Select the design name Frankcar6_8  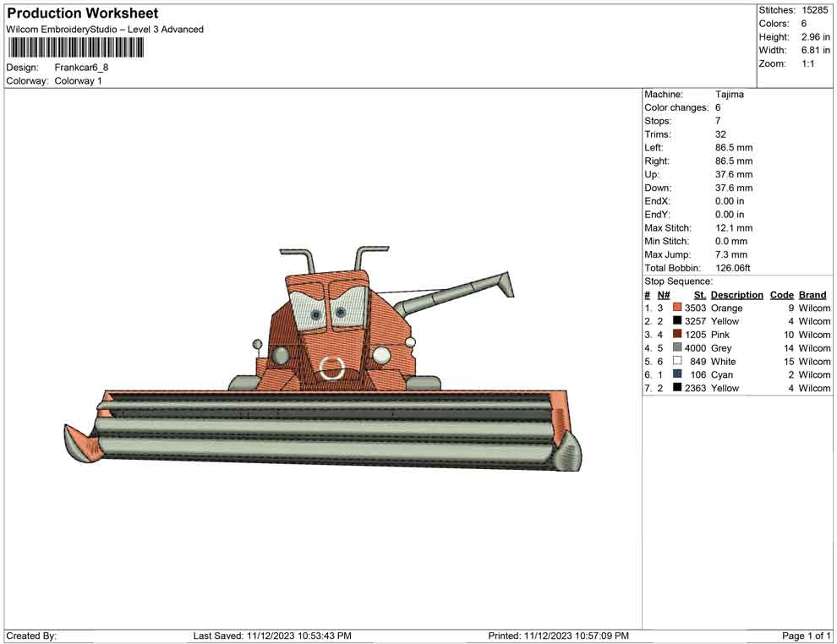[82, 68]
